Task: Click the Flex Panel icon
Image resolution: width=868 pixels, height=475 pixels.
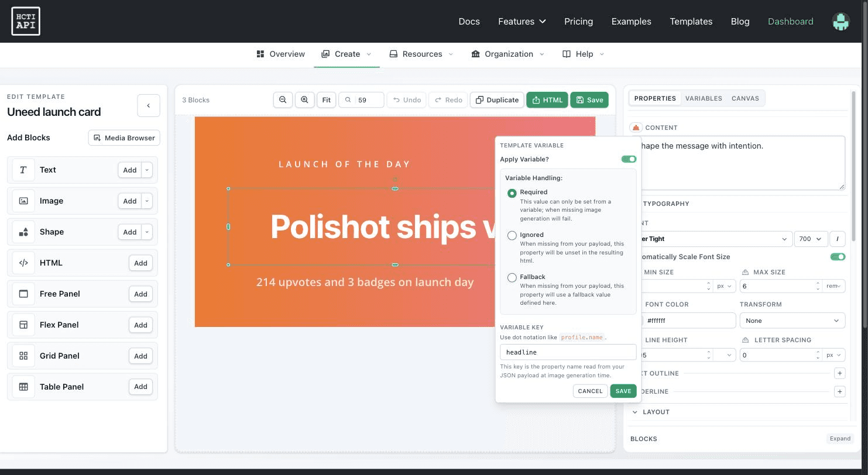Action: point(23,325)
